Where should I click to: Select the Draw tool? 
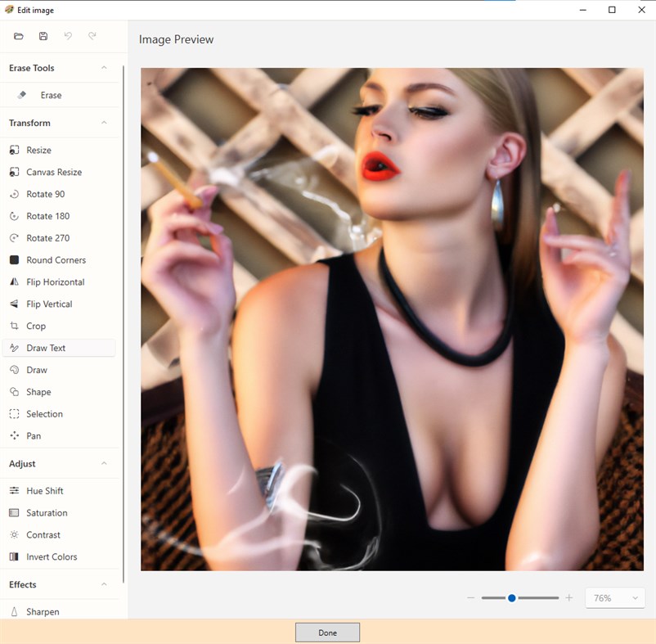[38, 369]
